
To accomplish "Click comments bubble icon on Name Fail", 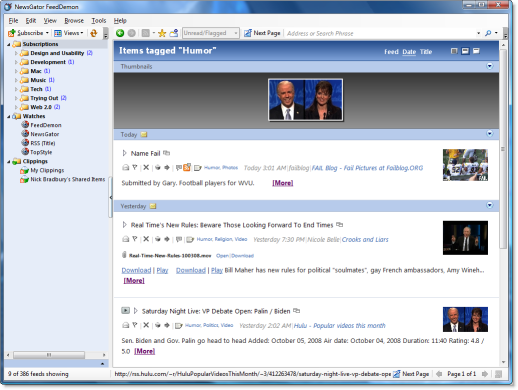I will click(x=179, y=167).
